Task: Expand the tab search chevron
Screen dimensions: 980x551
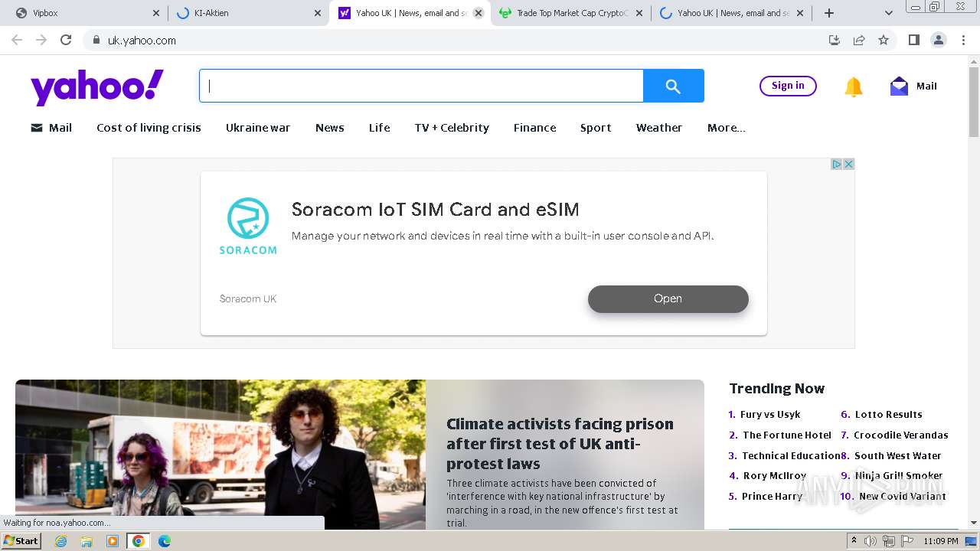Action: coord(888,13)
